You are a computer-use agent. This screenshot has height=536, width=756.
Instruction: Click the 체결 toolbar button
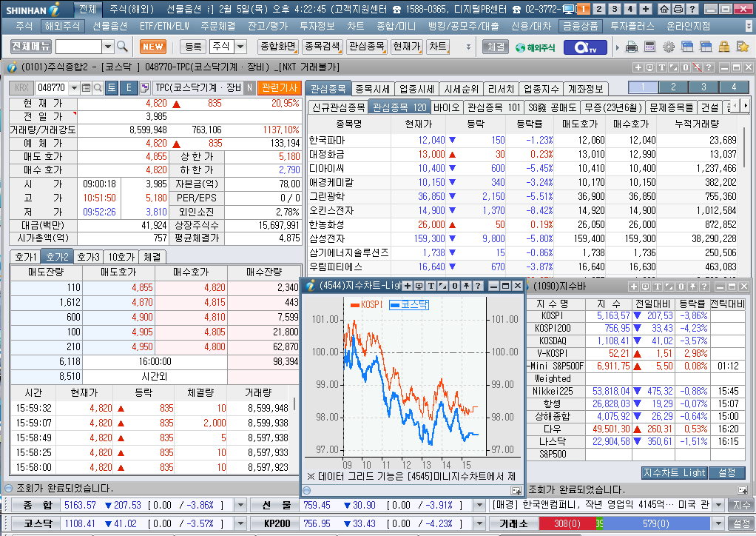(496, 47)
